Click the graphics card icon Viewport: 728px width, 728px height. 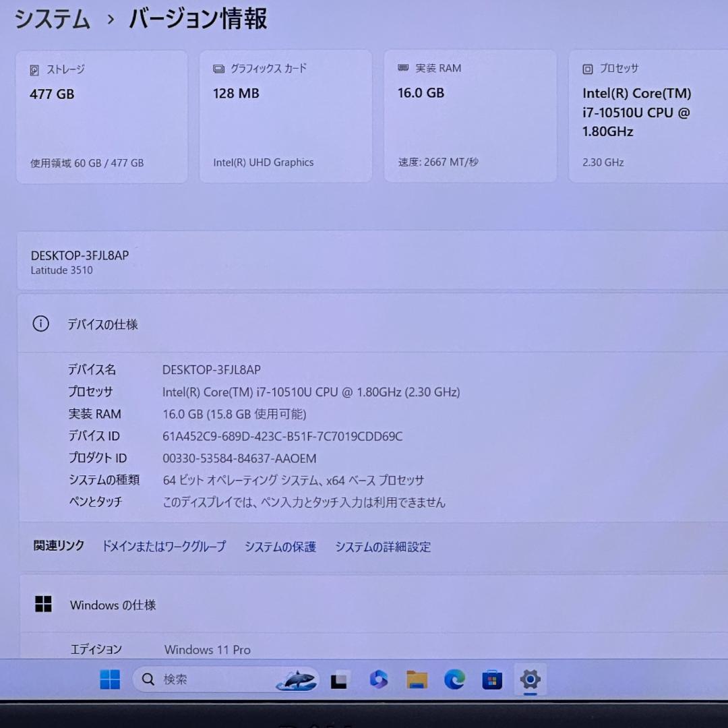218,69
